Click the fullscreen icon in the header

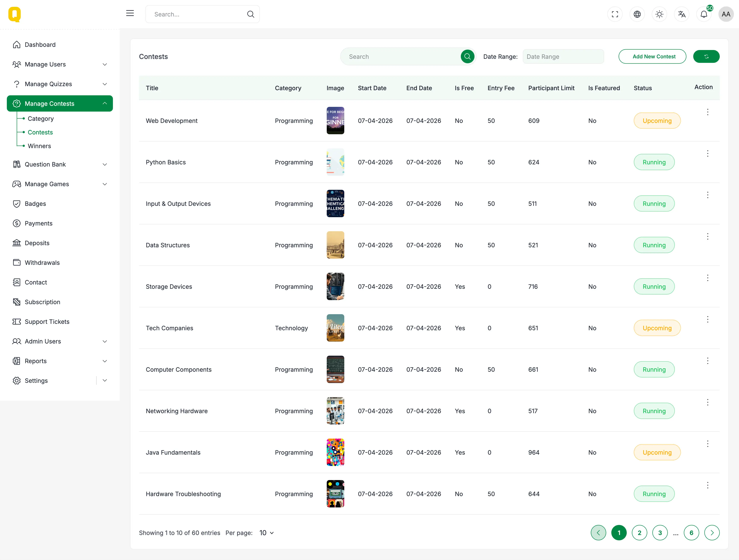(615, 14)
